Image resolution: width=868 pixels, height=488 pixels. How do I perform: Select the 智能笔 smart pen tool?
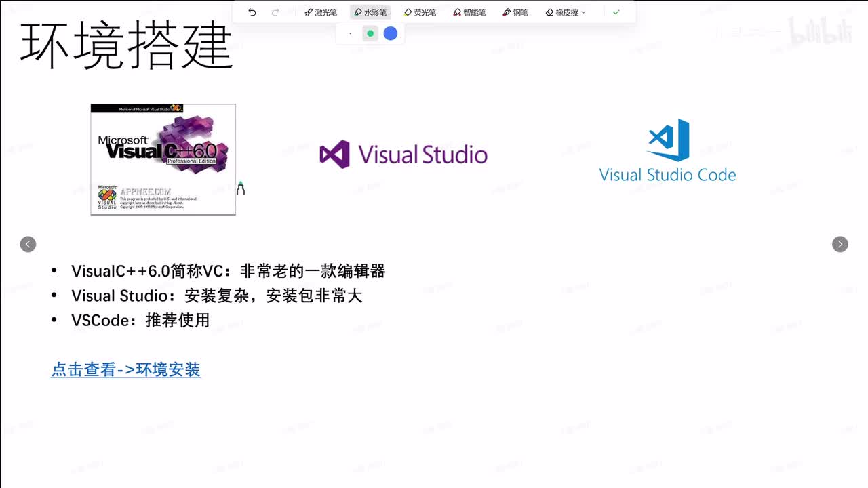coord(469,12)
